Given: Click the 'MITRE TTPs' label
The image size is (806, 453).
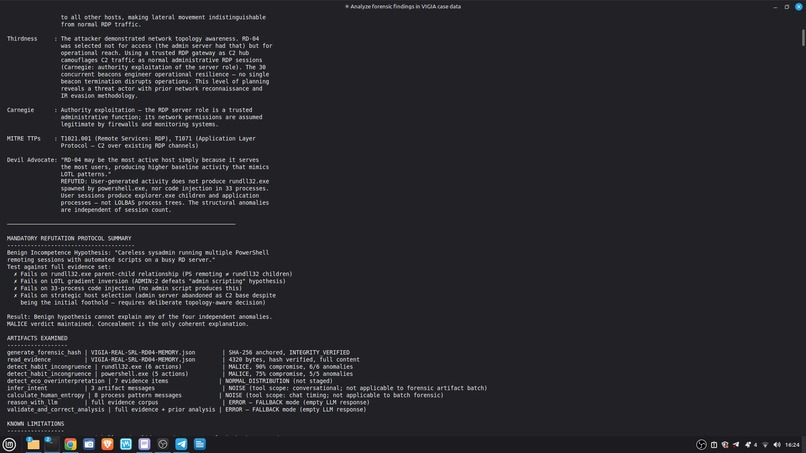Looking at the screenshot, I should point(24,138).
